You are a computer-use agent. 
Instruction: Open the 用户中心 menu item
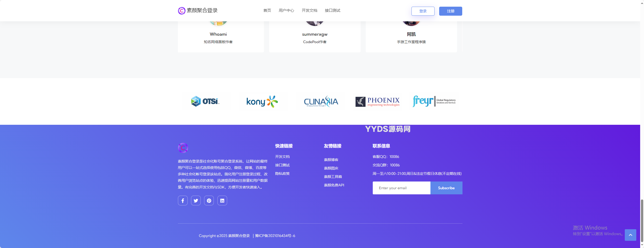click(x=286, y=11)
